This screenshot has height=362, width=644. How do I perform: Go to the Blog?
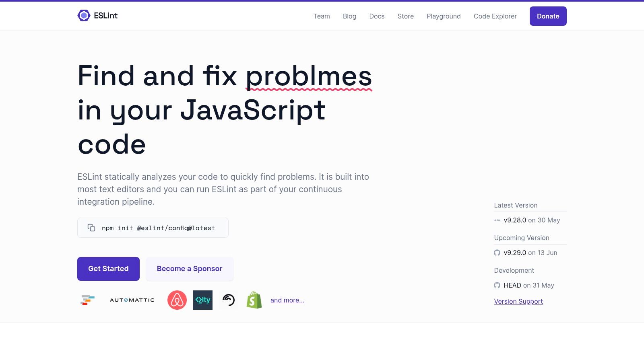pyautogui.click(x=349, y=16)
